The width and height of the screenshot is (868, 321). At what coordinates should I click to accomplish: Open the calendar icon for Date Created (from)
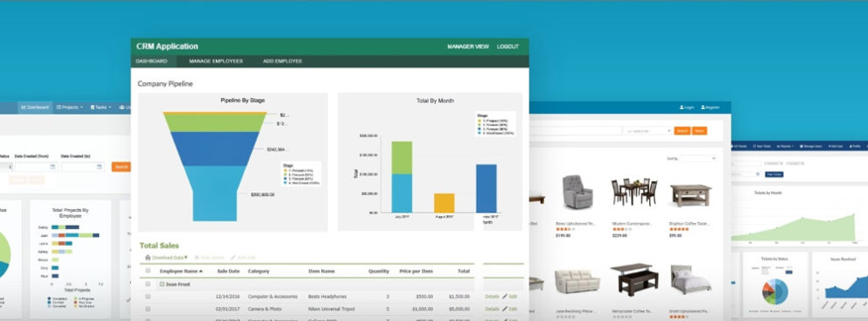52,166
